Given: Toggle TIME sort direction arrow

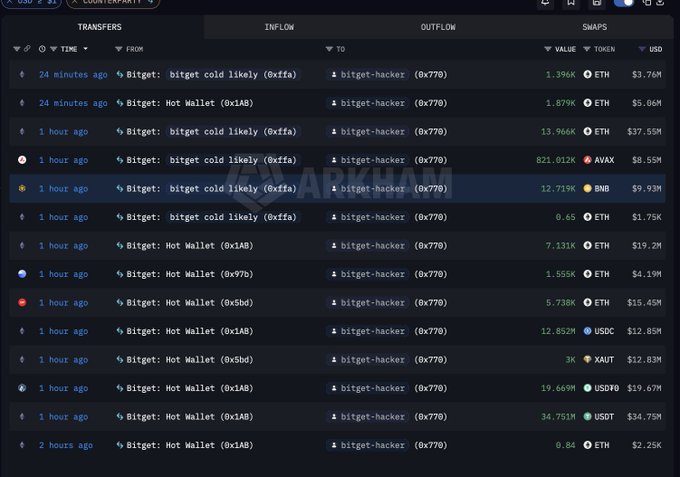Looking at the screenshot, I should tap(85, 49).
